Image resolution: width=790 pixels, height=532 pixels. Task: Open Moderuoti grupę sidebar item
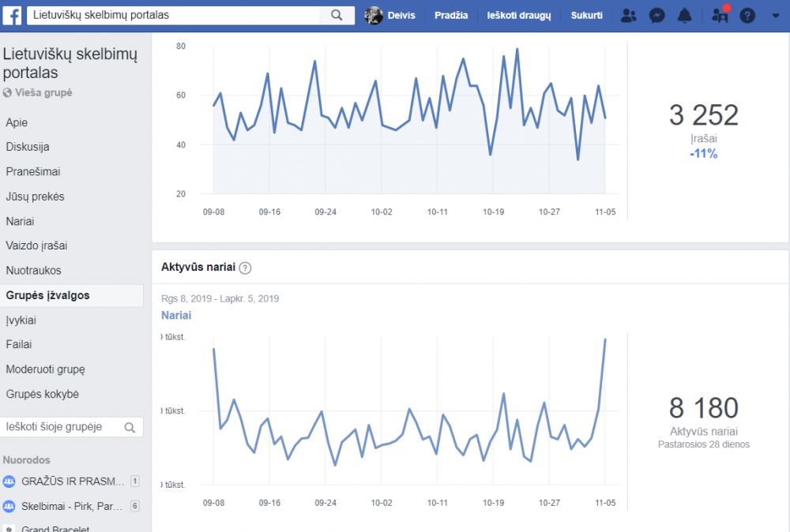(45, 369)
